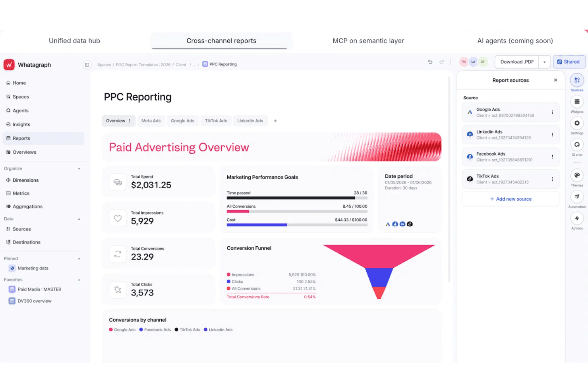The height and width of the screenshot is (392, 588).
Task: Click the undo arrow icon
Action: click(x=430, y=62)
